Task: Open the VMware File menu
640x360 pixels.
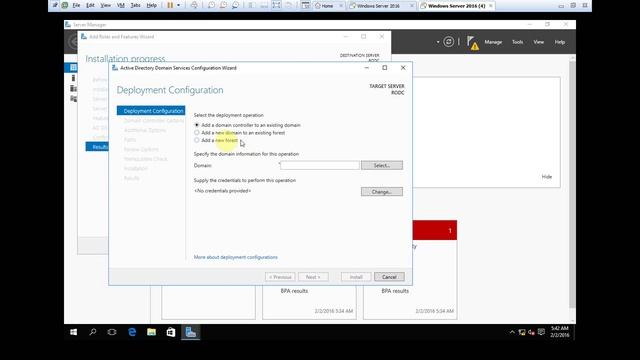Action: [x=76, y=5]
